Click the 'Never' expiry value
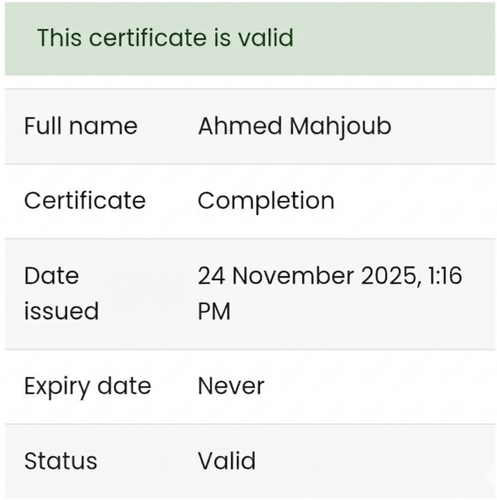 tap(231, 386)
